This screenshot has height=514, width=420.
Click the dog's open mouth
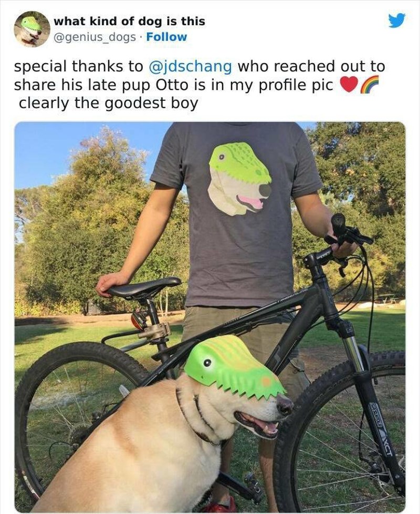point(258,425)
